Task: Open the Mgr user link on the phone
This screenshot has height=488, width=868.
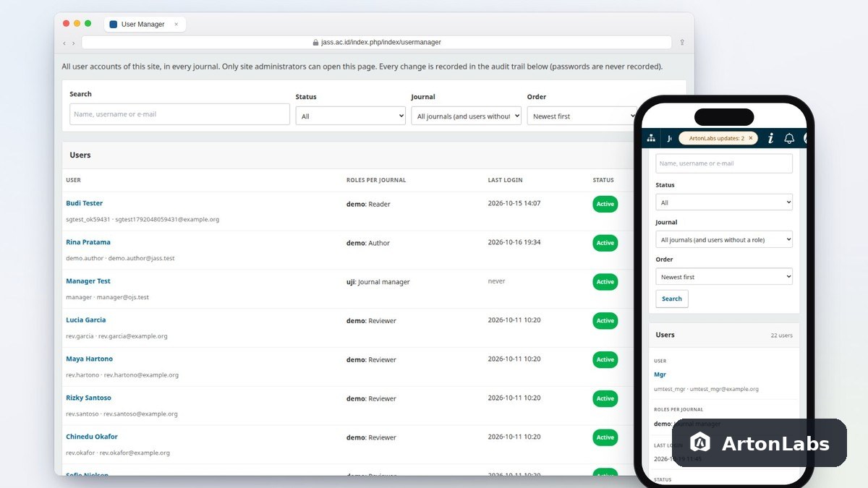Action: pyautogui.click(x=660, y=374)
